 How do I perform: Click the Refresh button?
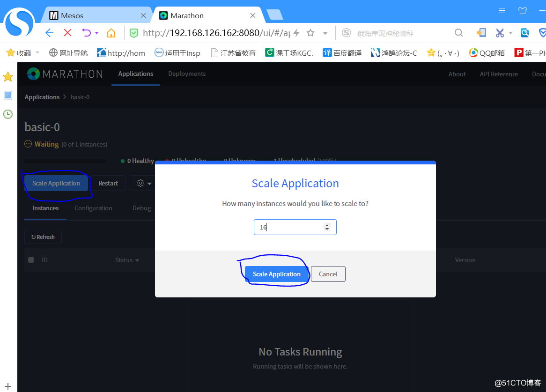pyautogui.click(x=43, y=237)
